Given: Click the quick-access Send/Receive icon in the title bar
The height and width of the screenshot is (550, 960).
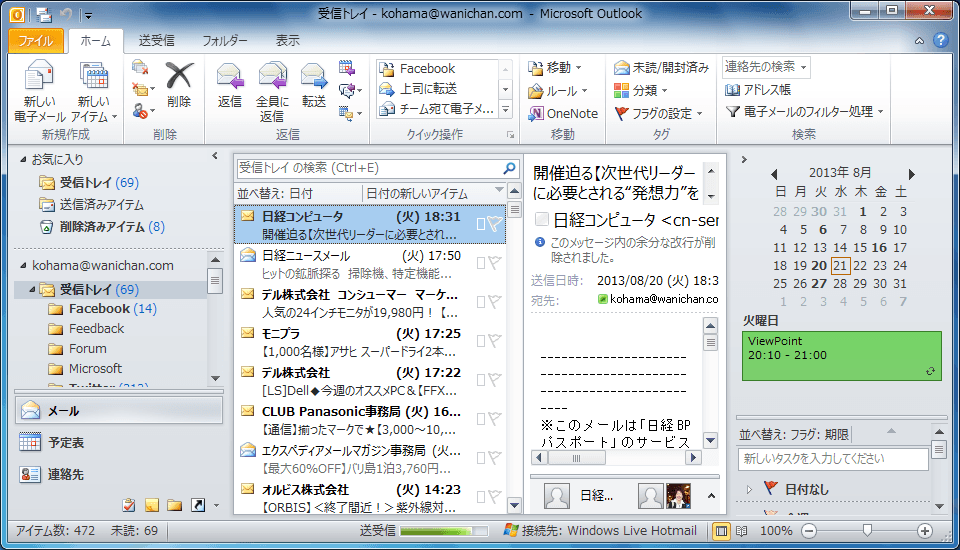Looking at the screenshot, I should 43,14.
